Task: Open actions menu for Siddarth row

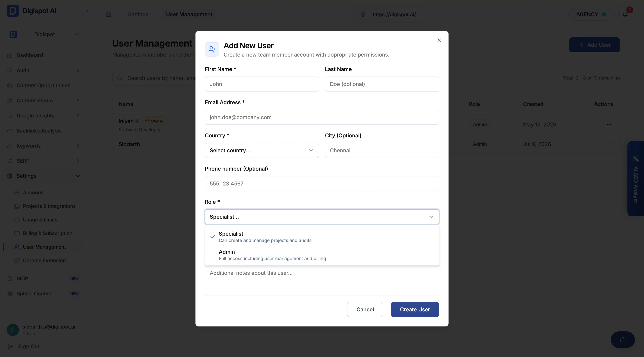Action: pyautogui.click(x=609, y=144)
